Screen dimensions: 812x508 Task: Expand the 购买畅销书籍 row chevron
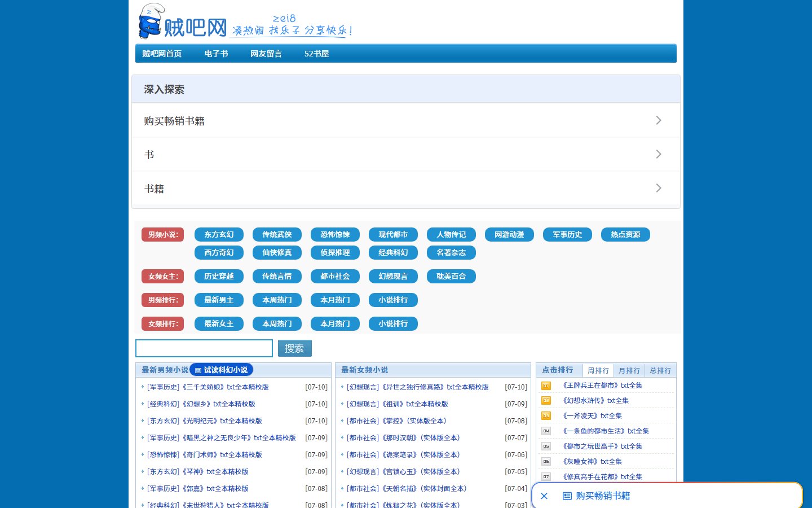pyautogui.click(x=659, y=120)
